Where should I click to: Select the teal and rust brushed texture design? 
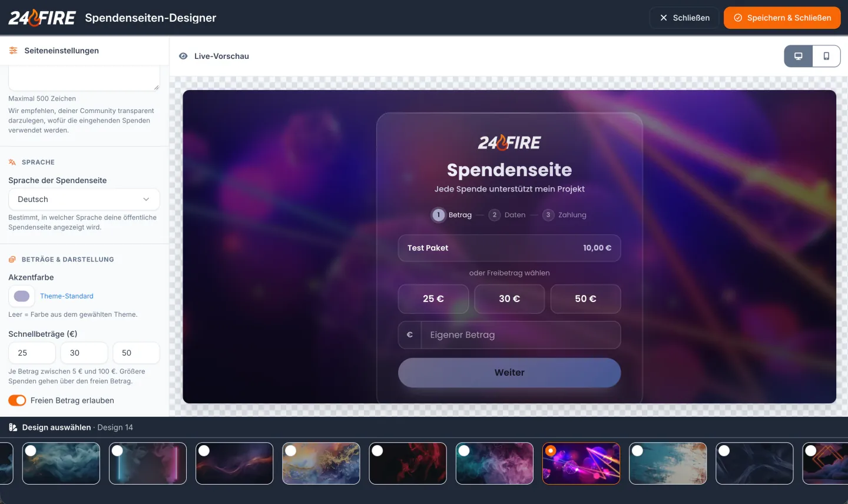pyautogui.click(x=668, y=463)
